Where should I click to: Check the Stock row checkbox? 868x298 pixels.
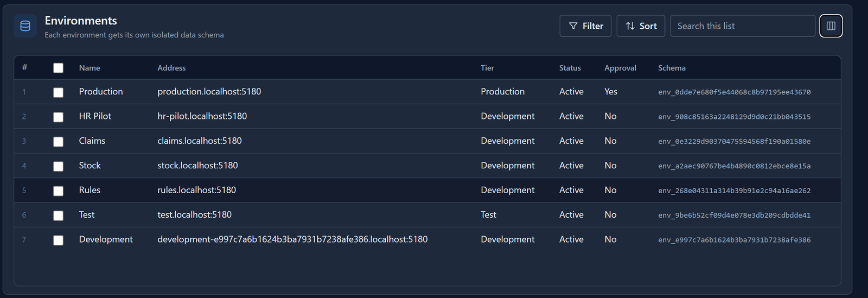(58, 166)
